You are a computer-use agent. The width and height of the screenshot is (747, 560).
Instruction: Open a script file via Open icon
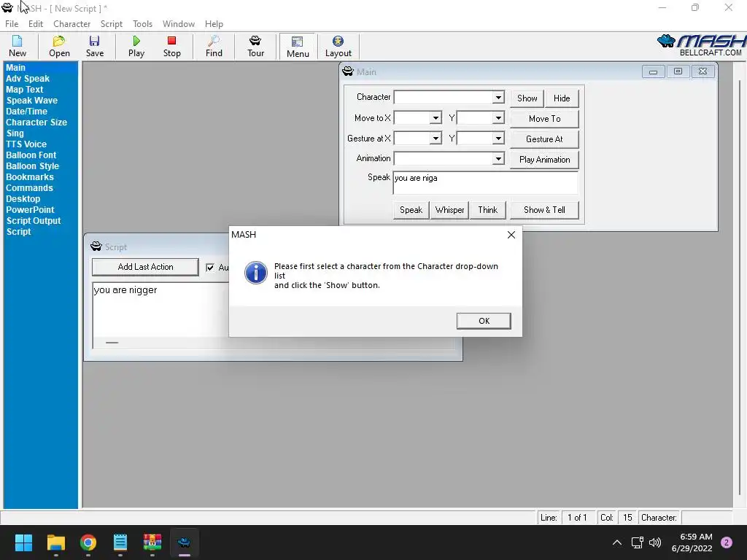pyautogui.click(x=59, y=46)
